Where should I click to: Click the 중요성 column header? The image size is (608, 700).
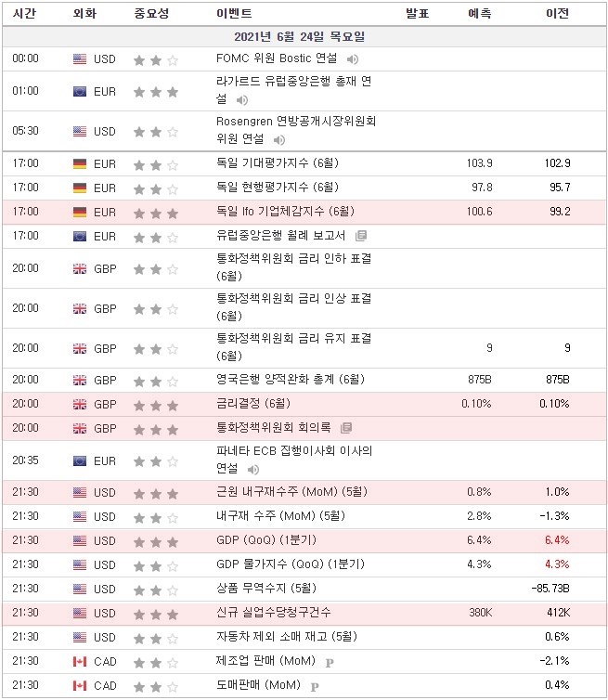151,14
